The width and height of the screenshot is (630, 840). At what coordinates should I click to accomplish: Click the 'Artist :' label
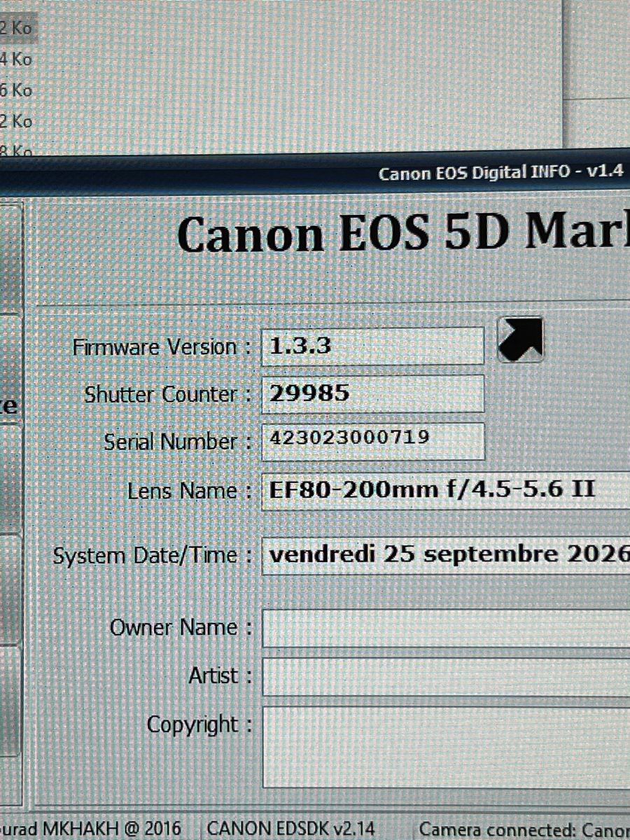220,677
